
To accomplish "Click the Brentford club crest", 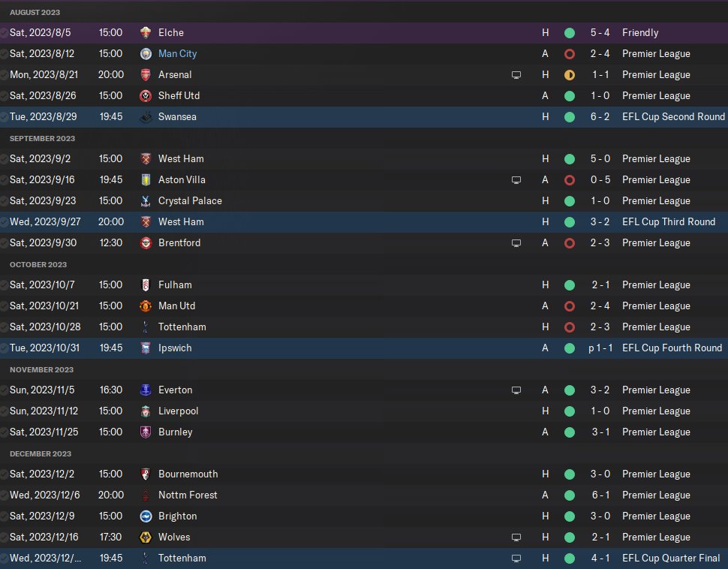I will (146, 243).
